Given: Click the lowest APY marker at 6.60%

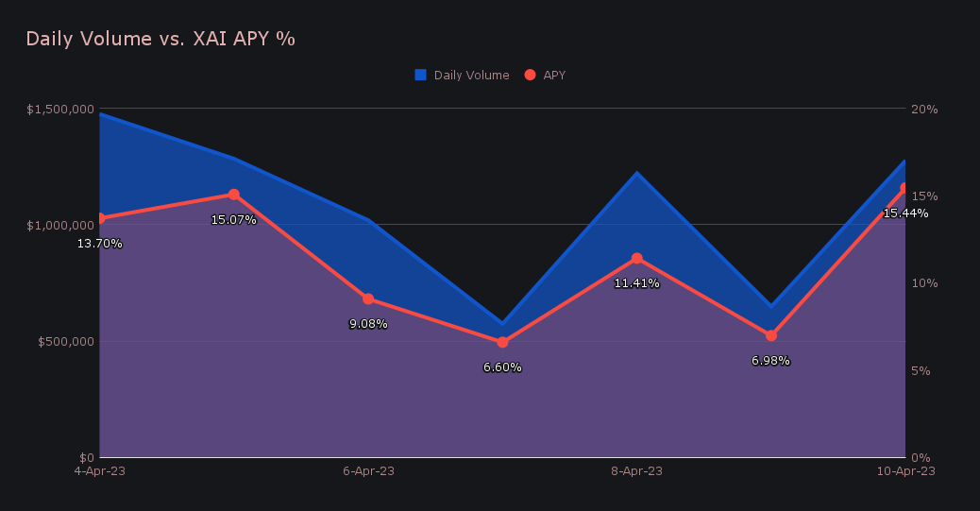Looking at the screenshot, I should (502, 342).
